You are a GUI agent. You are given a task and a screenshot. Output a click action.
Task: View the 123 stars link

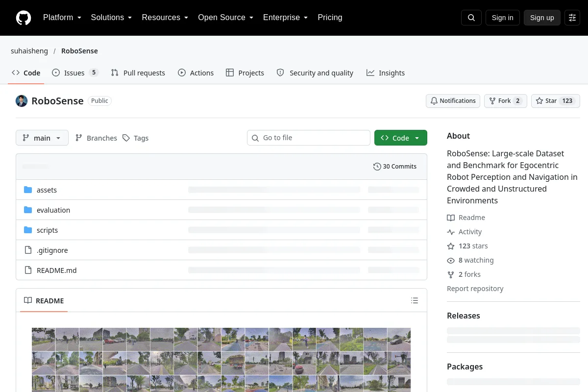coord(467,246)
